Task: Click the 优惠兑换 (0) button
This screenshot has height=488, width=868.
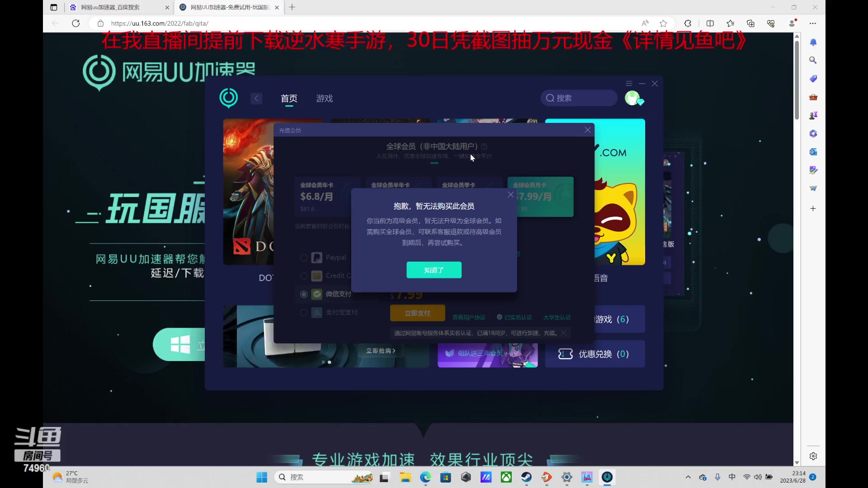Action: pyautogui.click(x=595, y=354)
